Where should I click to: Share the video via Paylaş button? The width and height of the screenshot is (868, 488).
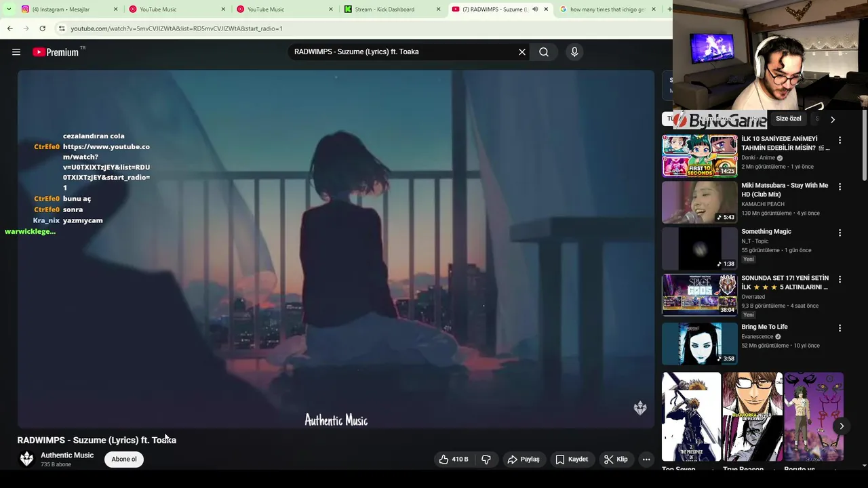pyautogui.click(x=524, y=460)
